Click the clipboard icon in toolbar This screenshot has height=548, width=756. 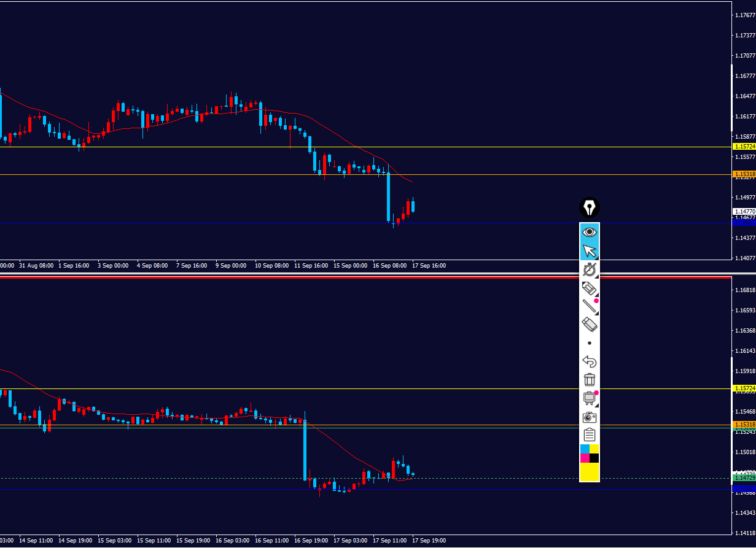coord(590,436)
